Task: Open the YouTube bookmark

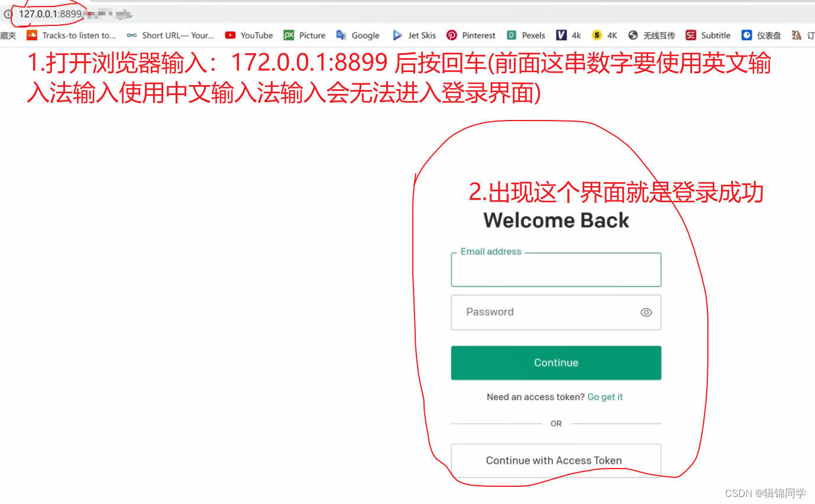Action: (x=249, y=35)
